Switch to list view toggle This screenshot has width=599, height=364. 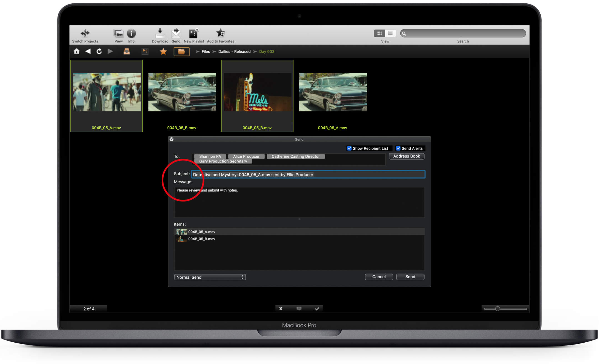tap(390, 33)
